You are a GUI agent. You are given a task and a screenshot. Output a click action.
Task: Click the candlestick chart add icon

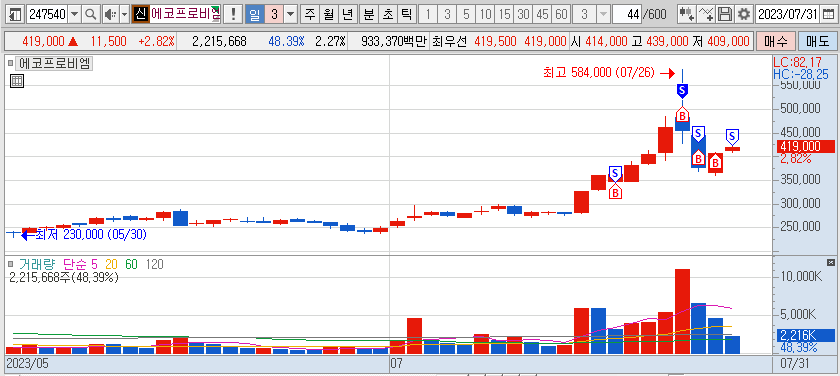point(686,14)
